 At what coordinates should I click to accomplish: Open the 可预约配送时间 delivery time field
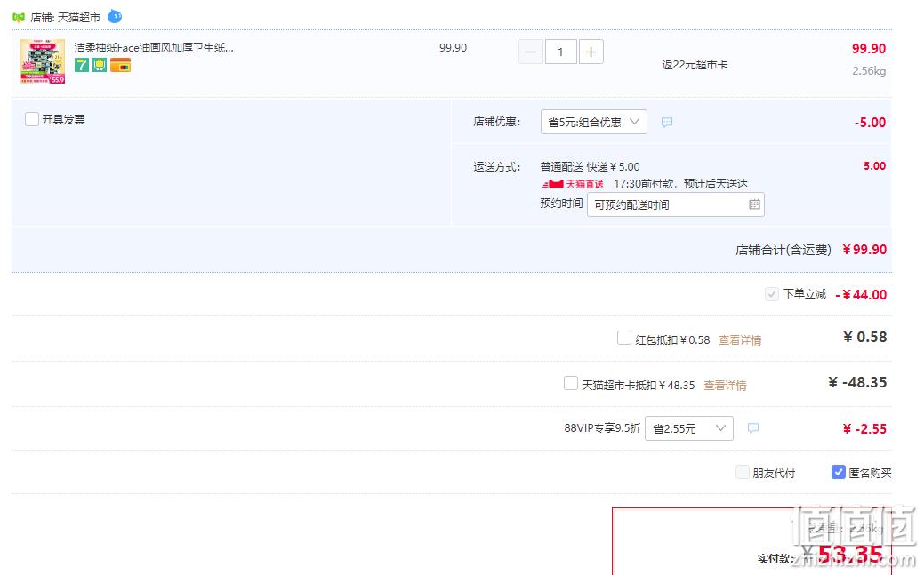pos(675,204)
